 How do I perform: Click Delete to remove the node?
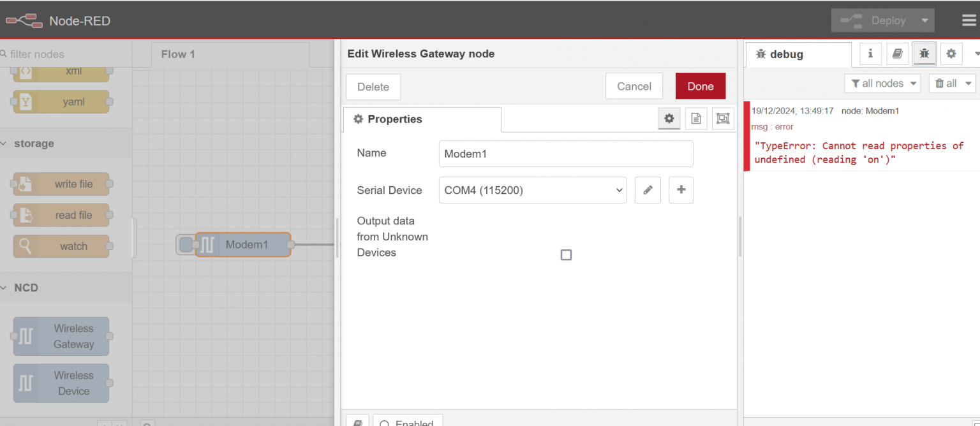373,86
